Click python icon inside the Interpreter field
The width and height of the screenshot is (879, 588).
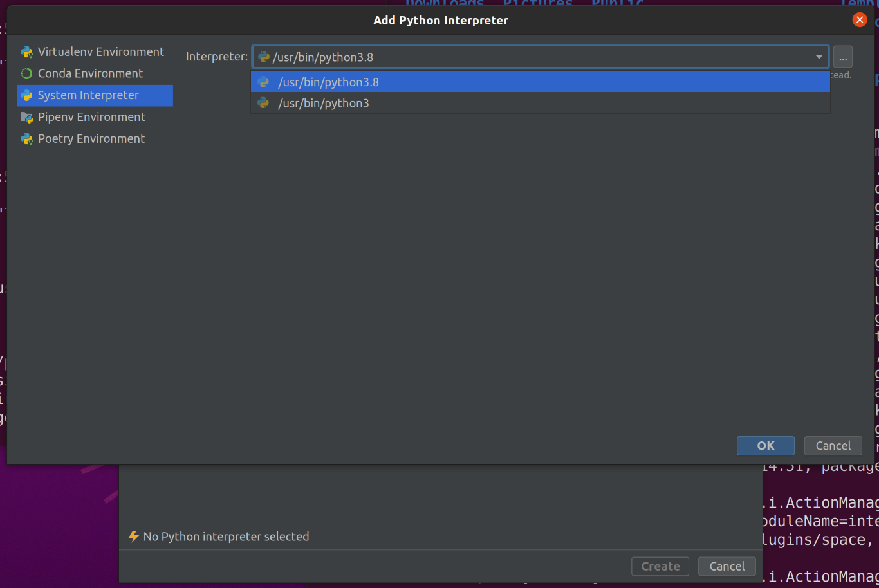click(264, 57)
